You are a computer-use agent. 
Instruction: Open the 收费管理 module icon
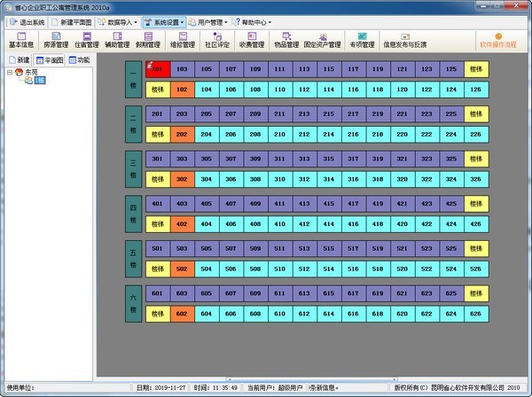click(252, 39)
